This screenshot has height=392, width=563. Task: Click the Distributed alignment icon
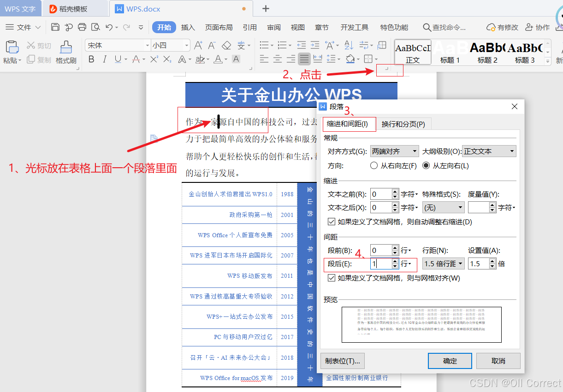(x=318, y=59)
